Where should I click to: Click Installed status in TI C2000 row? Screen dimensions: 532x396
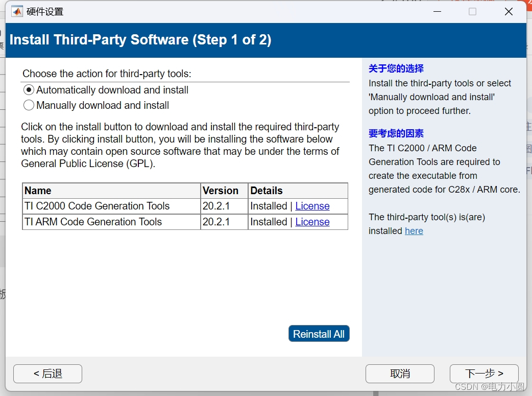269,206
